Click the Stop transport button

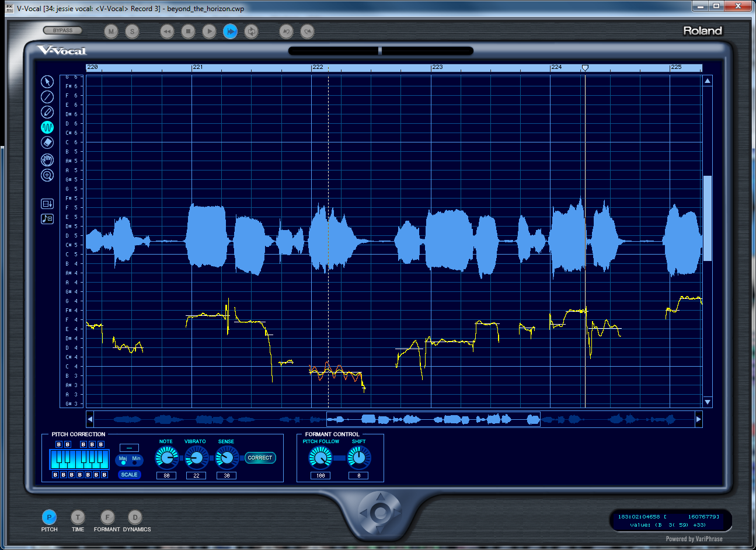(x=188, y=32)
